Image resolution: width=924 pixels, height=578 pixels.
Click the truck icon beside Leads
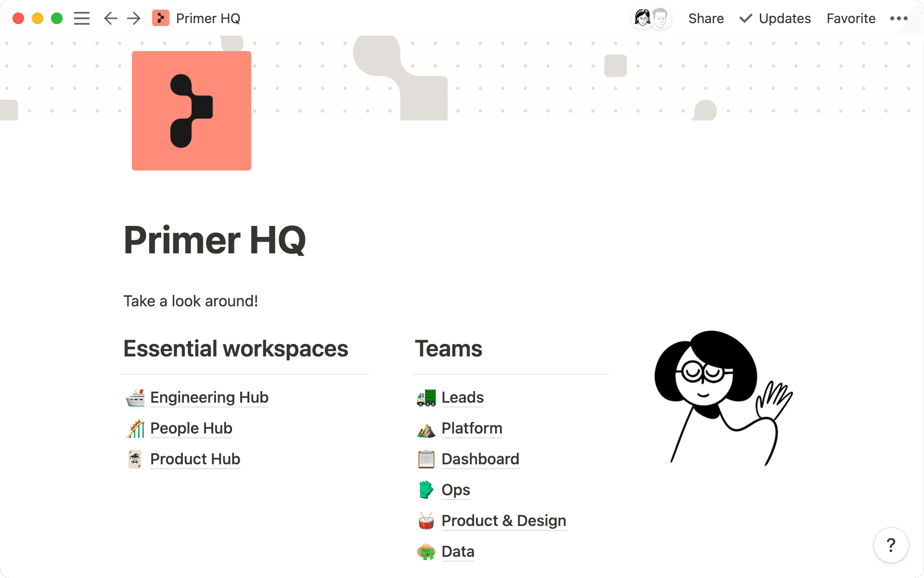coord(426,398)
